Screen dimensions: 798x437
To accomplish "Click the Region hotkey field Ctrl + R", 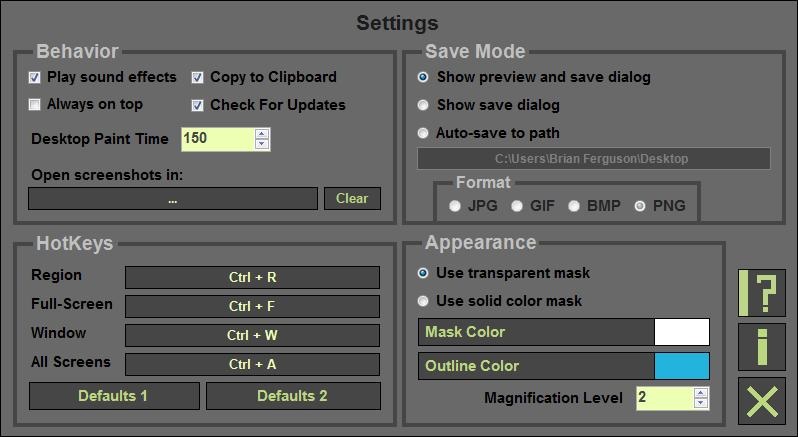I will (x=252, y=277).
